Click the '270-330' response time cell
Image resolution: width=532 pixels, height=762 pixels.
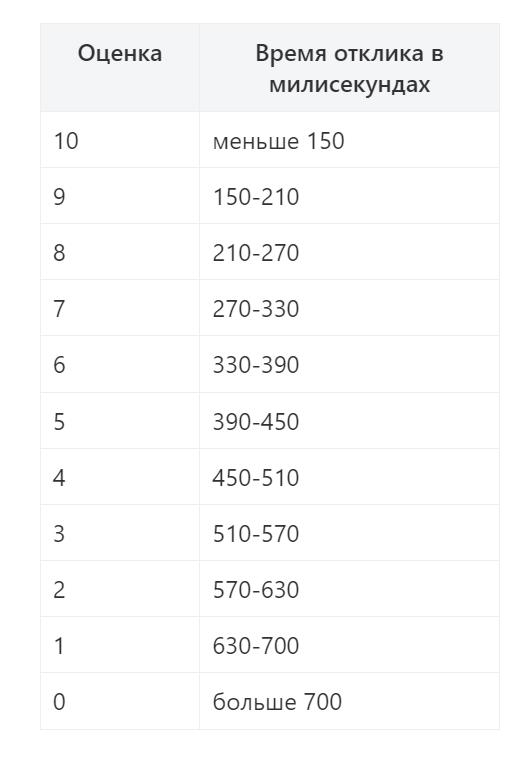[x=349, y=308]
